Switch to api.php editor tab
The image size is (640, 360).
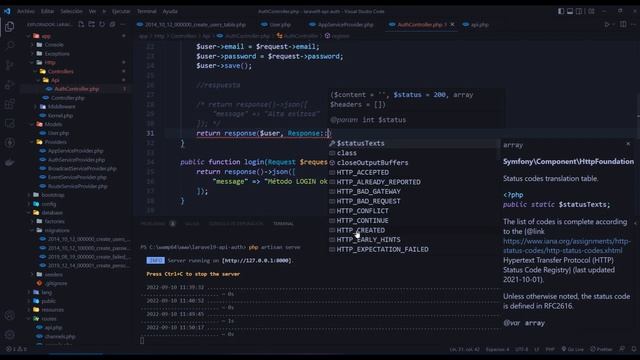click(x=476, y=24)
